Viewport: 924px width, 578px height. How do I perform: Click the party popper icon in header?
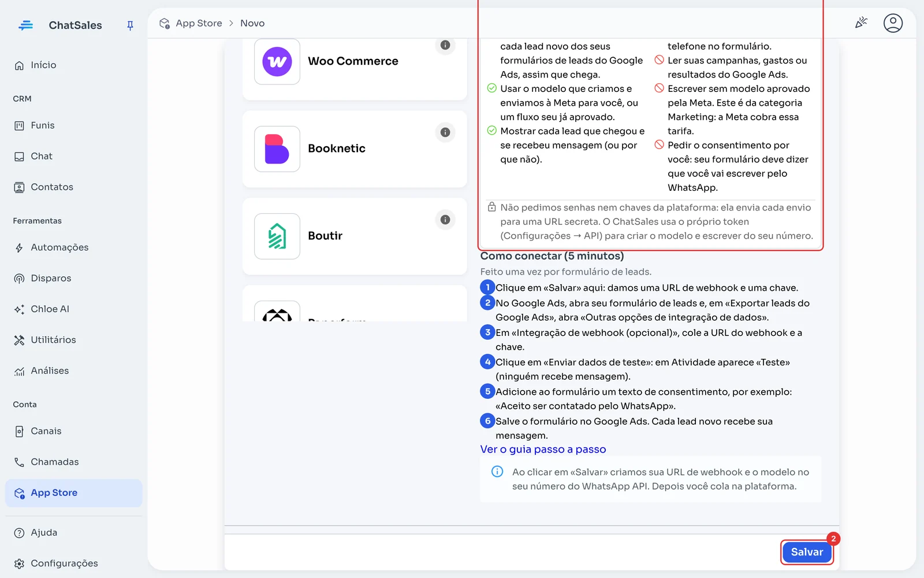click(861, 23)
